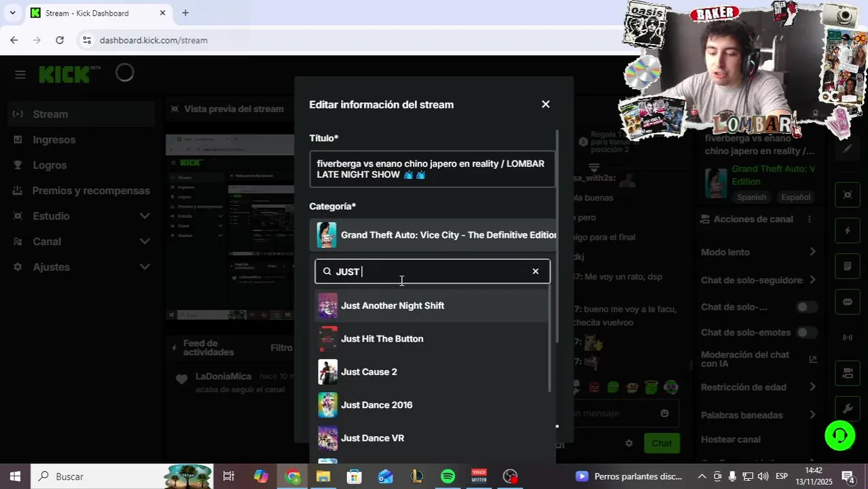Screen dimensions: 868x489
Task: Open chat settings gear icon
Action: point(629,443)
